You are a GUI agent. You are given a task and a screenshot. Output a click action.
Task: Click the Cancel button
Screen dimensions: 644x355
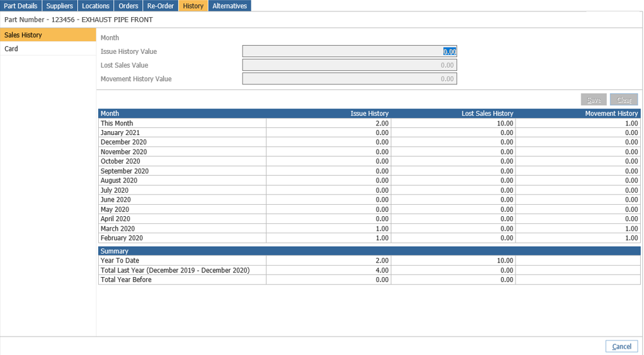click(x=621, y=346)
